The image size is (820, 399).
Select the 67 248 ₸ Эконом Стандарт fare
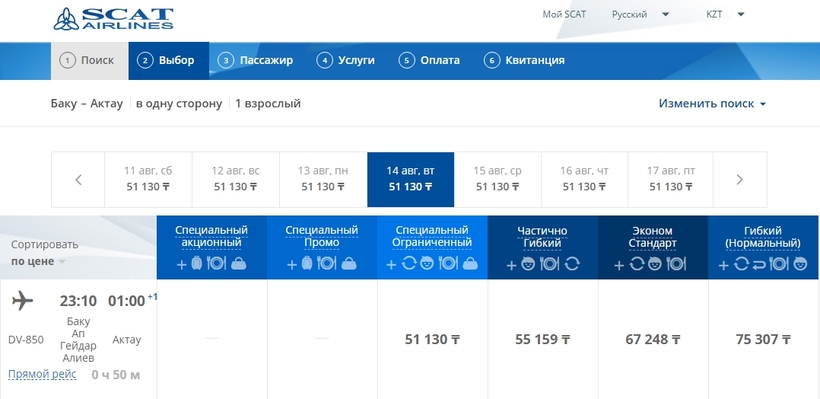pos(653,340)
